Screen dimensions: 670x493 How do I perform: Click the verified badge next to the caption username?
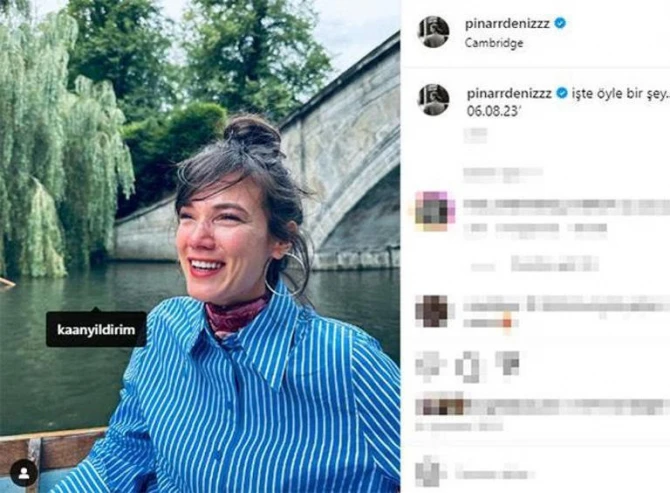pos(561,93)
